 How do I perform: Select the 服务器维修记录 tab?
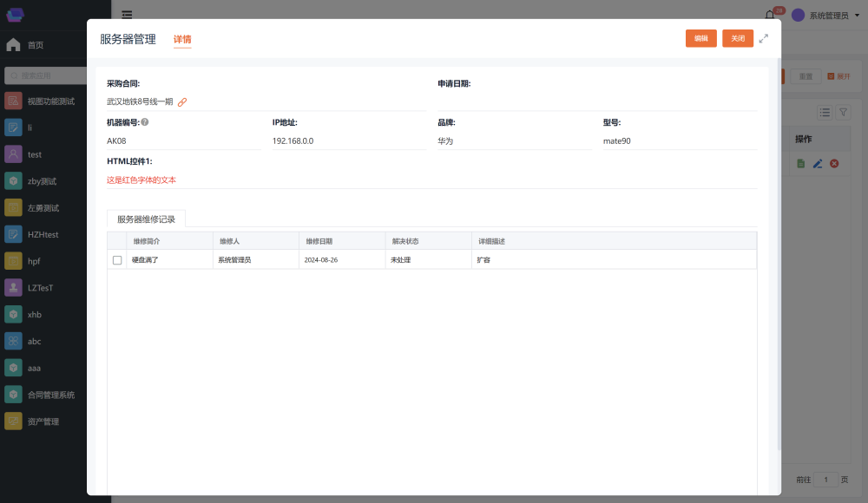pos(146,219)
